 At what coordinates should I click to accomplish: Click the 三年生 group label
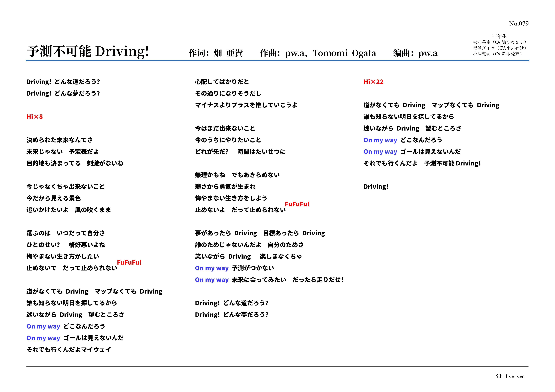pos(499,36)
